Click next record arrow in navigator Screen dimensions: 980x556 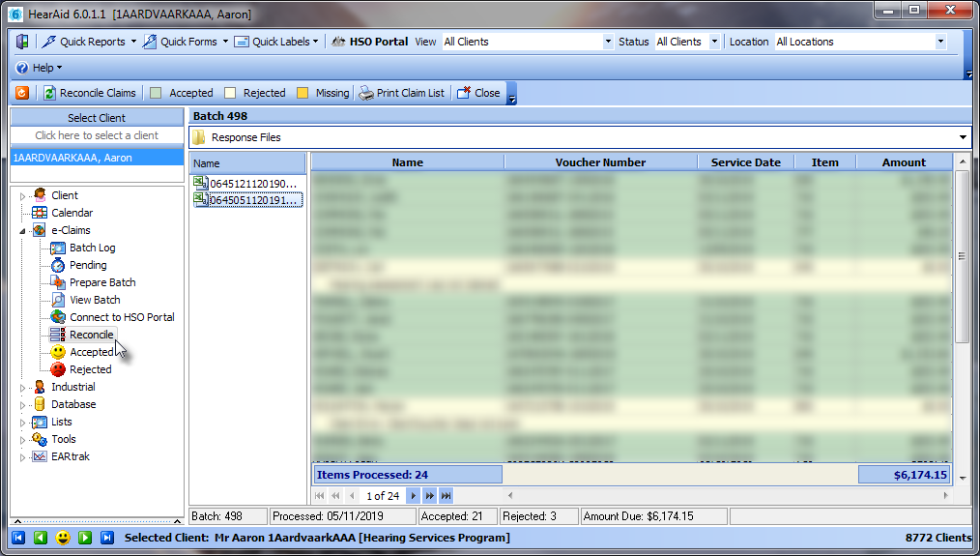(413, 496)
